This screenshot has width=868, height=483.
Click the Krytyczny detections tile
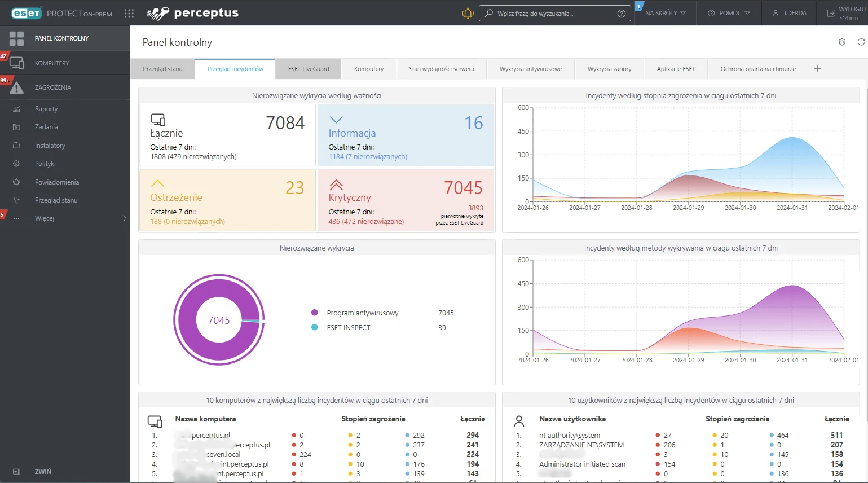[x=406, y=200]
